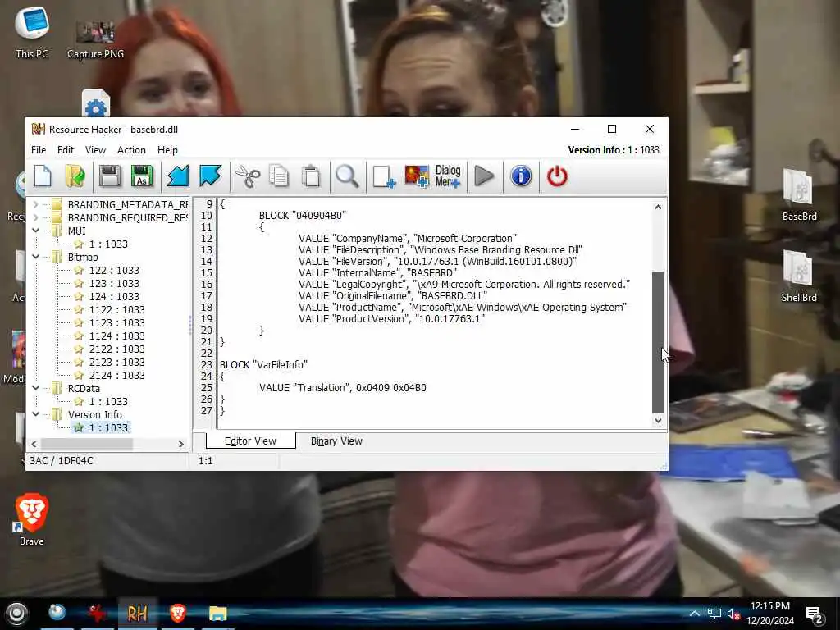Viewport: 840px width, 630px height.
Task: Show hidden tray icons chevron
Action: pos(694,614)
